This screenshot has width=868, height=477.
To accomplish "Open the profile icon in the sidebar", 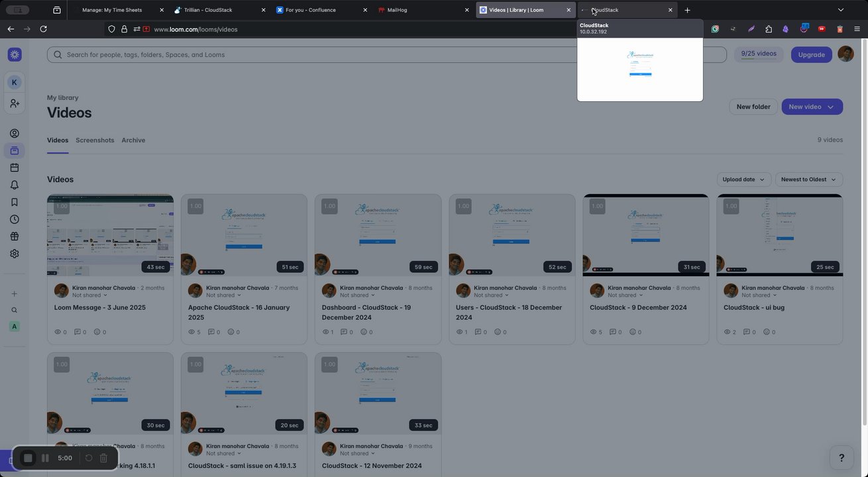I will click(x=15, y=133).
